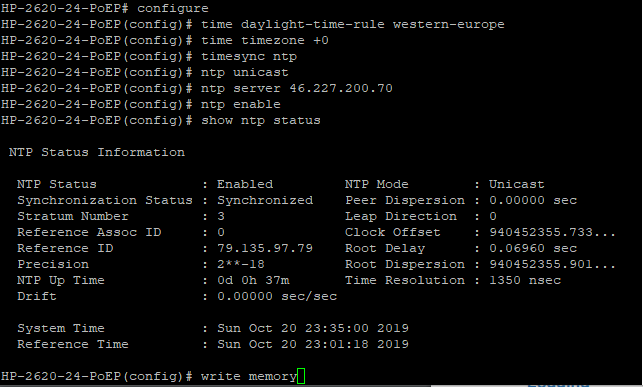Click Drift value '0.00000 sec/sec'
The height and width of the screenshot is (387, 643).
point(277,296)
